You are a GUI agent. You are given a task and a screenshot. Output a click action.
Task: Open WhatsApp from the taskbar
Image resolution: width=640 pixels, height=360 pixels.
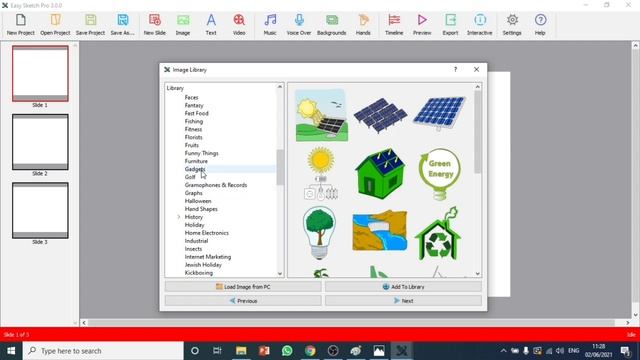point(287,351)
